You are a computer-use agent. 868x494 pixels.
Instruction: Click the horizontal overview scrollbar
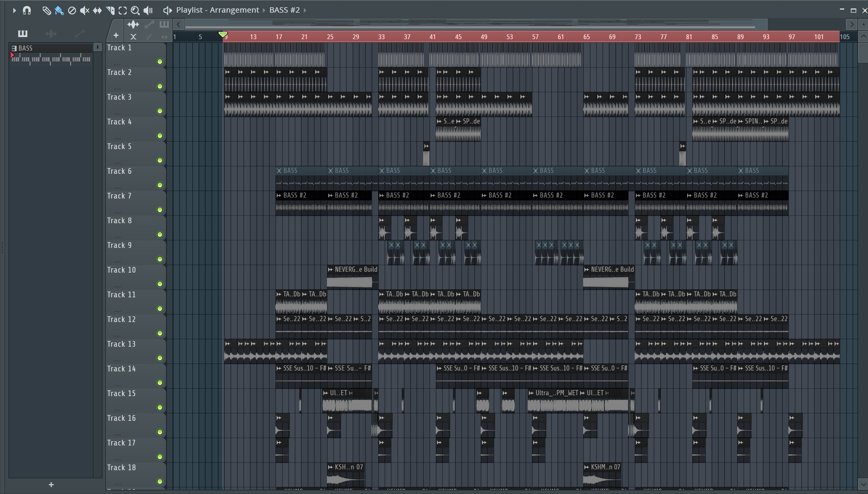coord(476,24)
